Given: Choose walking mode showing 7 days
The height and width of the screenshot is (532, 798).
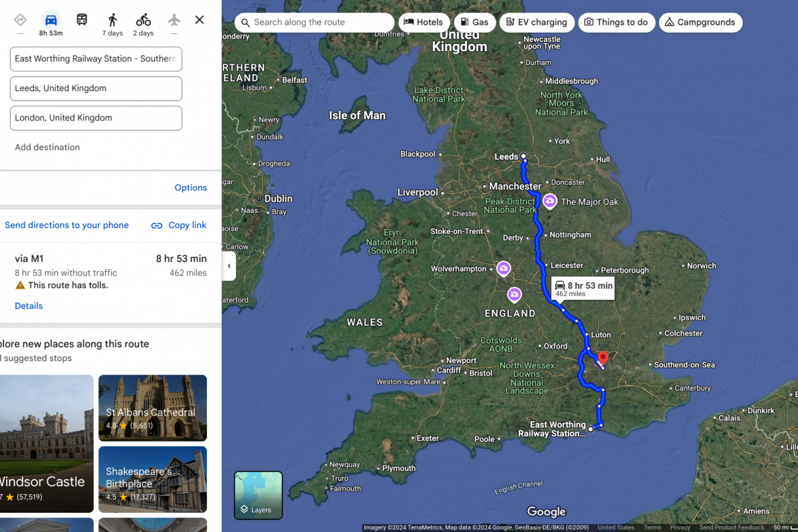Looking at the screenshot, I should pyautogui.click(x=112, y=24).
